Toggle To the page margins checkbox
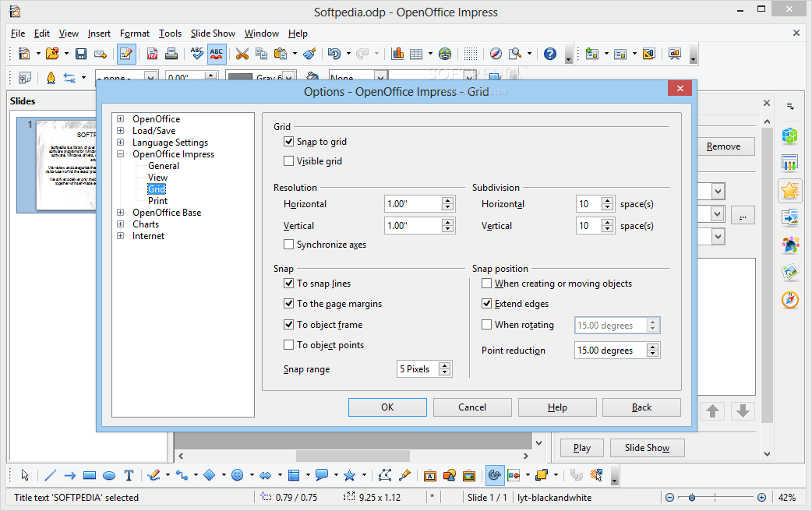 pyautogui.click(x=289, y=303)
